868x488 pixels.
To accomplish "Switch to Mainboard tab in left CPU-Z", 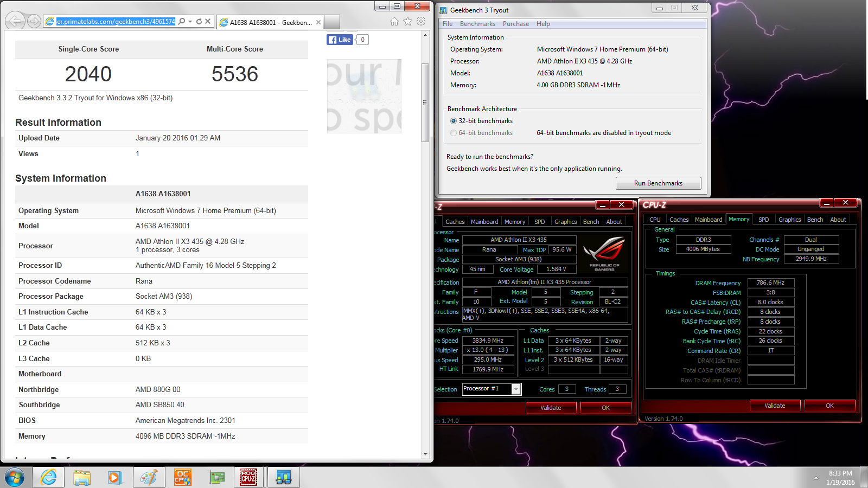I will click(484, 222).
